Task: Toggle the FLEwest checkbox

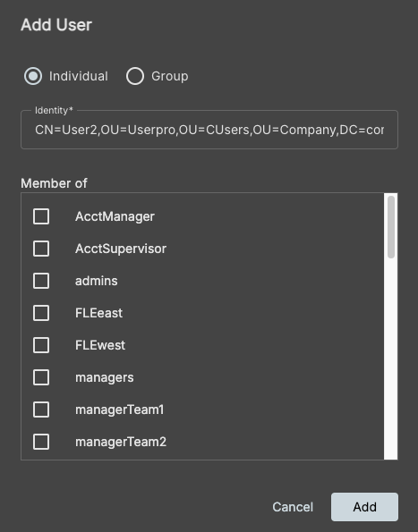Action: [x=41, y=345]
